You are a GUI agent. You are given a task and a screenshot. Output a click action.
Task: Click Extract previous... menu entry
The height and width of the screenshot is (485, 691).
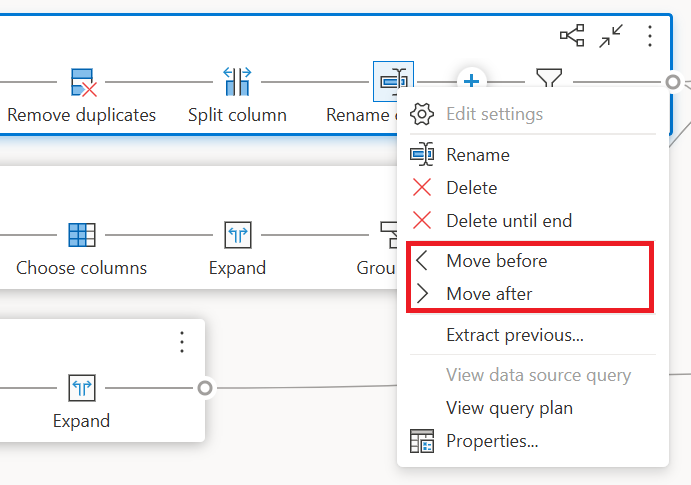(514, 335)
